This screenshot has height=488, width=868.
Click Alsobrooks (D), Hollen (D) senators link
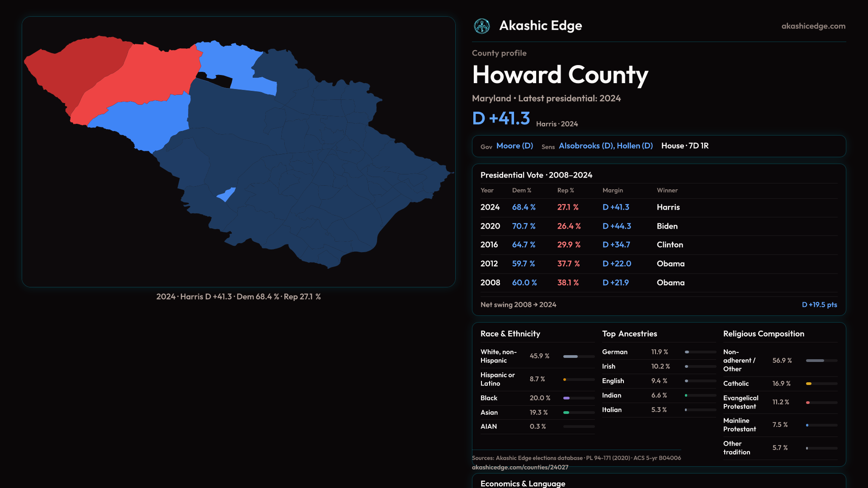tap(605, 146)
